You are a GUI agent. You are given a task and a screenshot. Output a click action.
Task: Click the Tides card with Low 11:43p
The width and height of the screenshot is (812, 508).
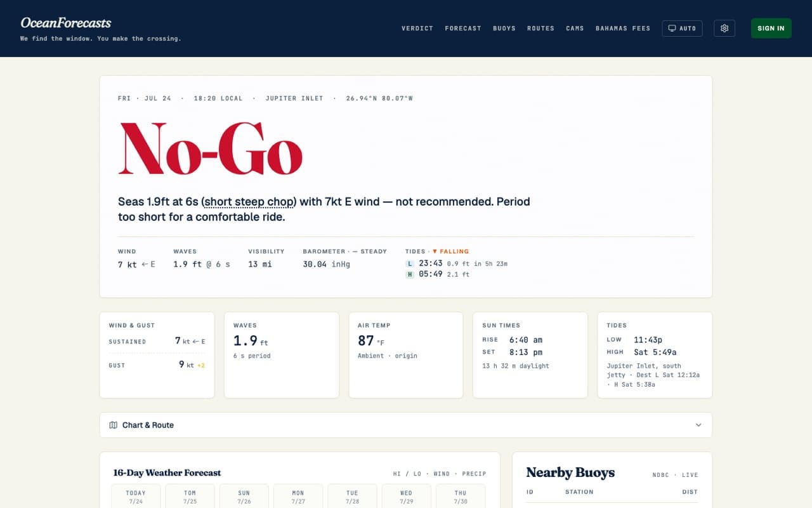(655, 355)
